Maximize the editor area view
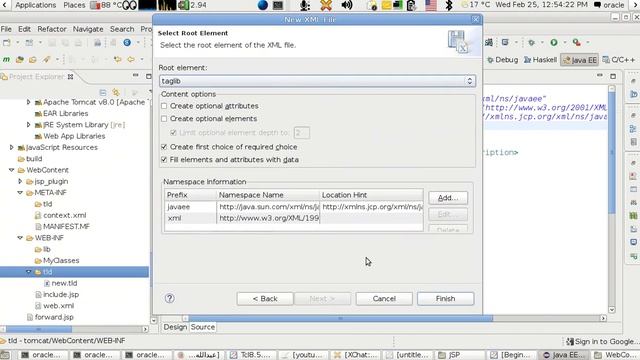The height and width of the screenshot is (360, 640). pos(613,76)
